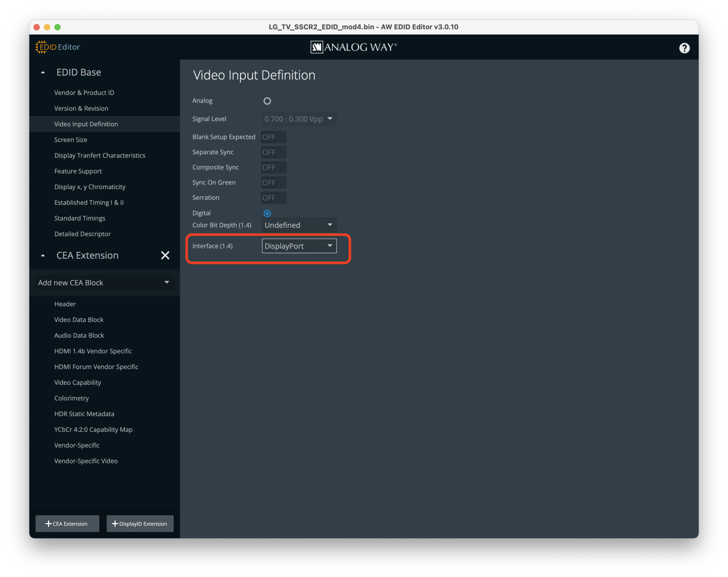The height and width of the screenshot is (577, 728).
Task: Open the Established Timing I & II page
Action: click(89, 202)
